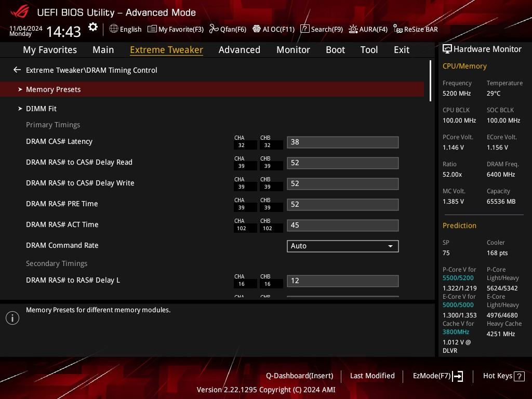Screen dimensions: 532x399
Task: Click the CHA value 102 for RAS# ACT Time
Action: click(x=241, y=229)
